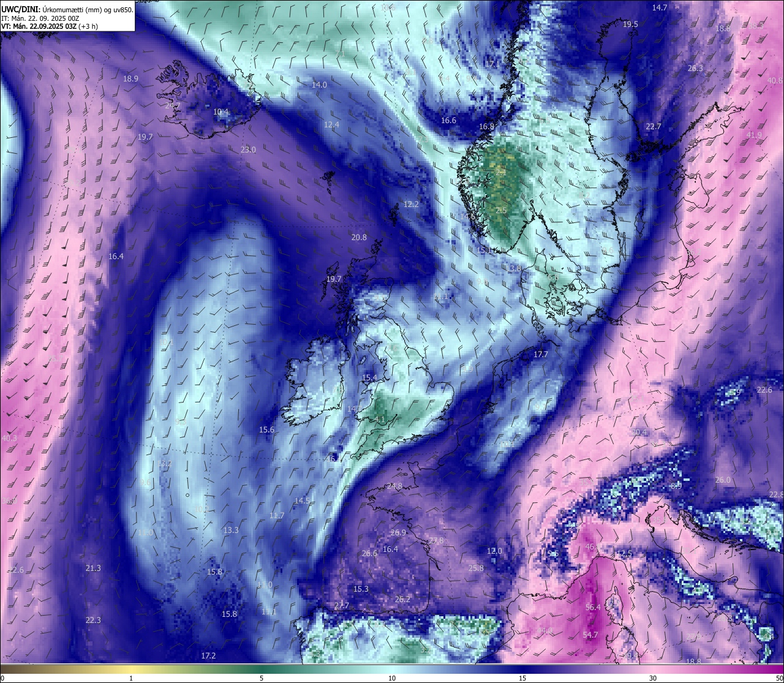Click the map value '17.7'
Screen dimensions: 784x683
point(541,354)
